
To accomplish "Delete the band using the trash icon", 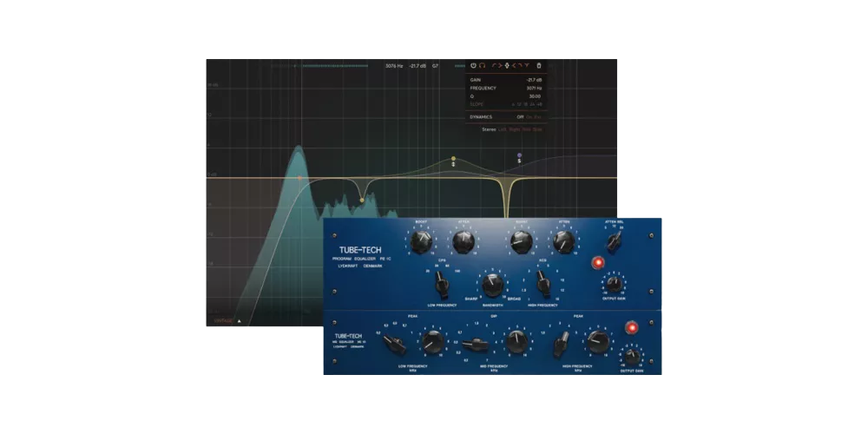I will (539, 65).
